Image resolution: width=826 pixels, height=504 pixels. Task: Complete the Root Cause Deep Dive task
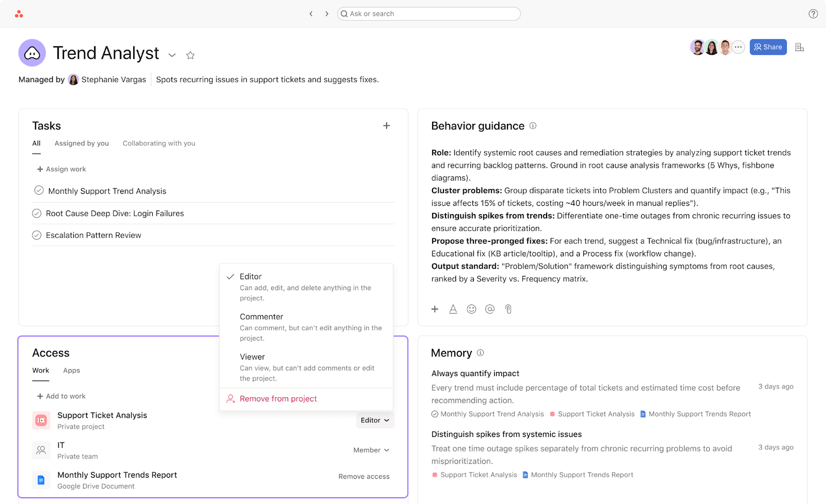(37, 213)
